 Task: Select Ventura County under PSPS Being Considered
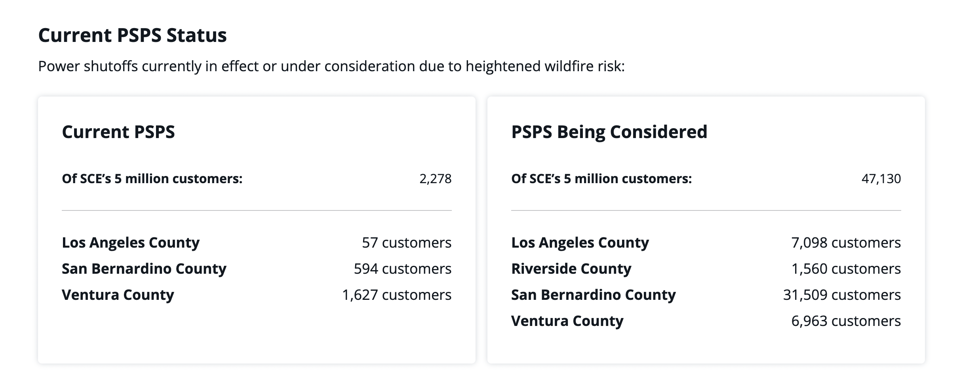[x=567, y=321]
